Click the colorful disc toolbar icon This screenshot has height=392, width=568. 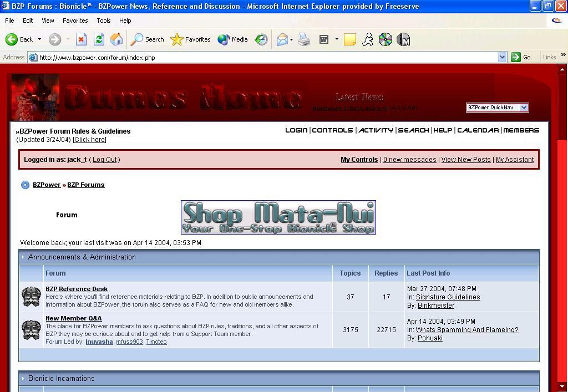pos(386,39)
